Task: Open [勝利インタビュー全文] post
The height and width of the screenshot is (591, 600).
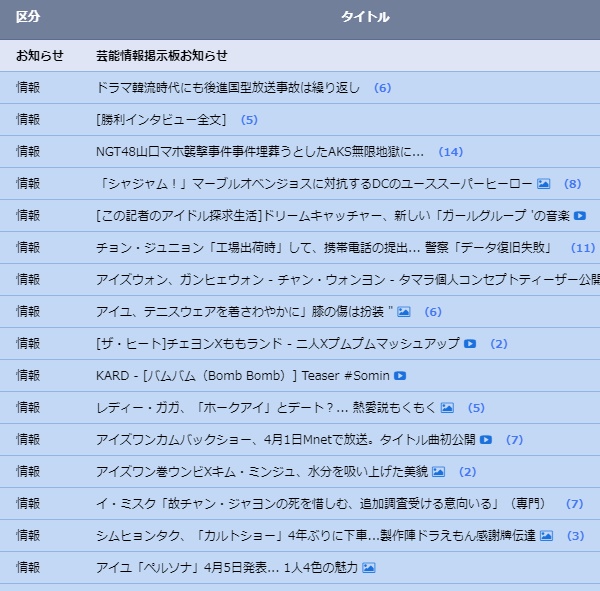Action: pyautogui.click(x=161, y=120)
